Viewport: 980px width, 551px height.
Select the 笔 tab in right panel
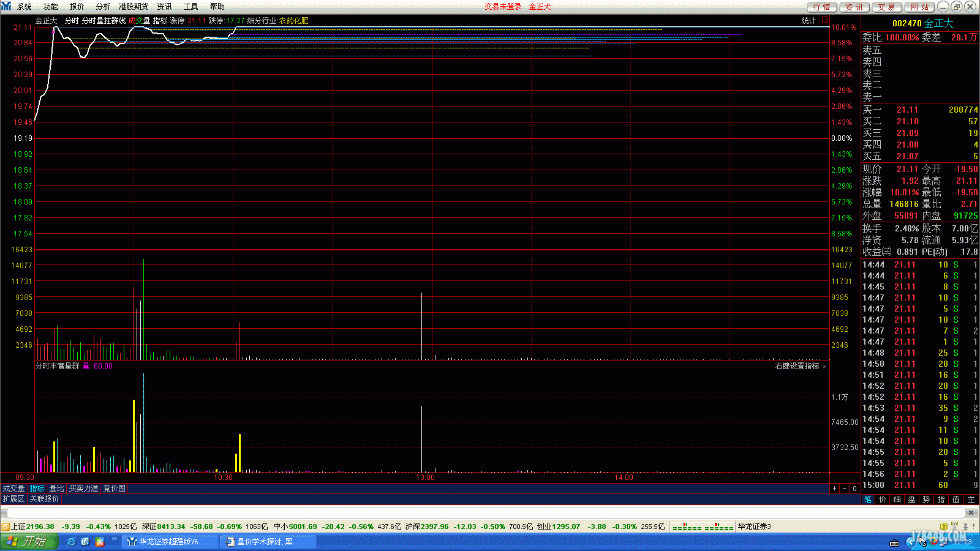pos(868,500)
